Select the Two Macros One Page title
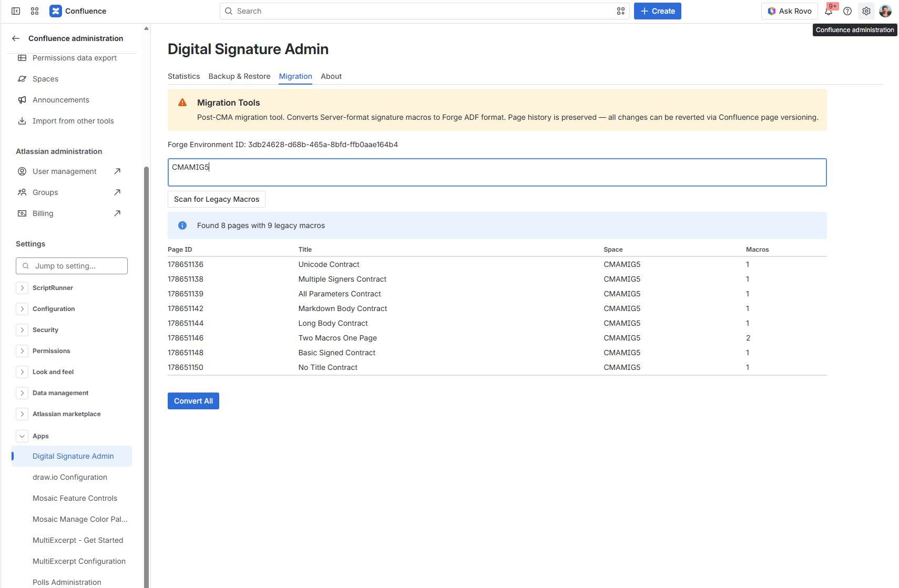The width and height of the screenshot is (899, 588). point(338,338)
